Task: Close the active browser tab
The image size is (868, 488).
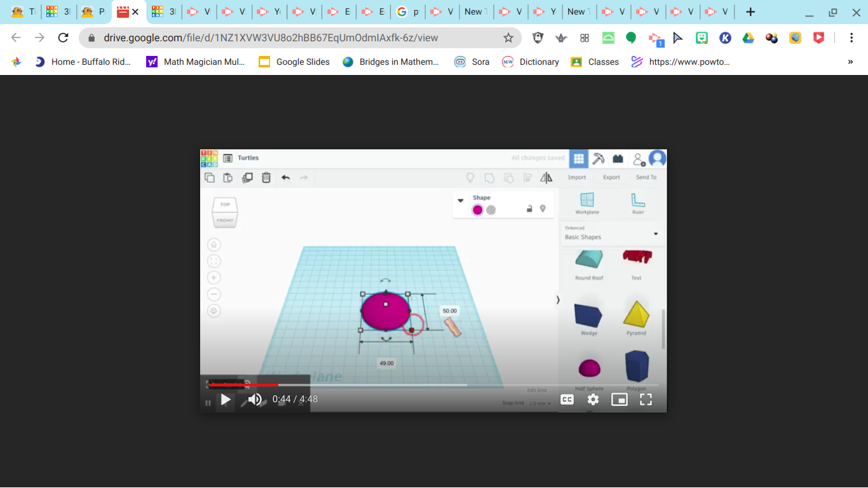Action: (135, 12)
